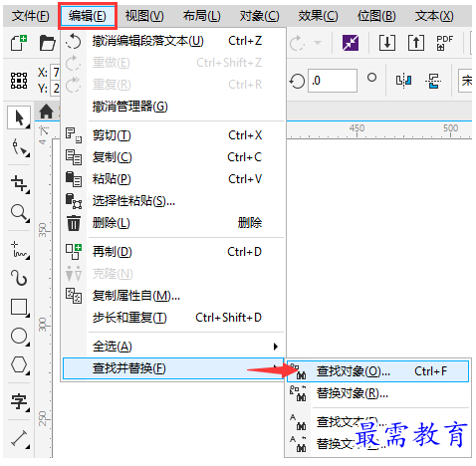Screen dimensions: 476x466
Task: Click the find objects binoculars icon
Action: pyautogui.click(x=298, y=371)
